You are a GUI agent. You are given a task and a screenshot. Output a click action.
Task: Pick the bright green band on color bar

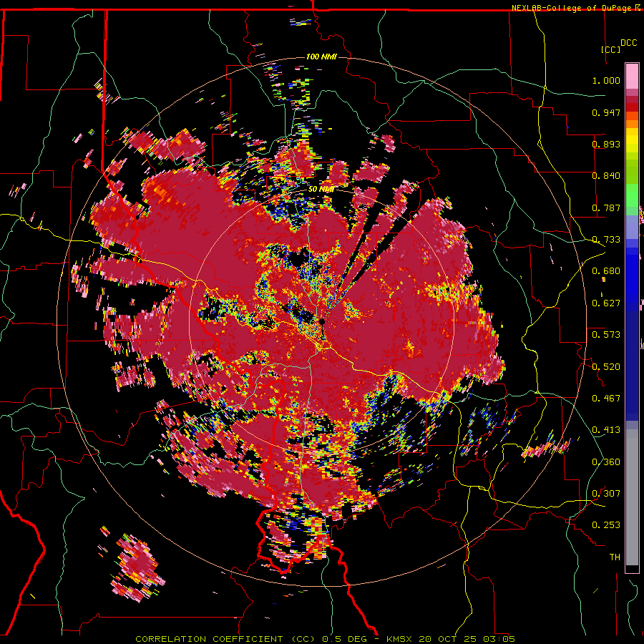[632, 195]
